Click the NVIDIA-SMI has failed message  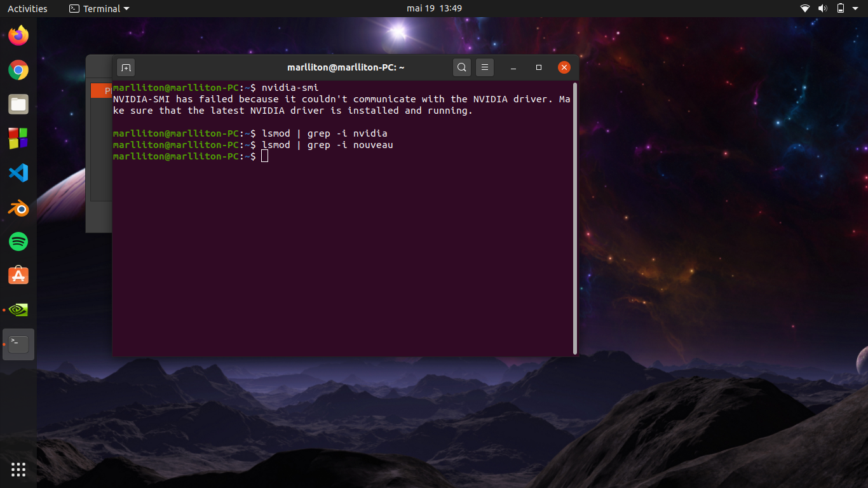pos(341,105)
